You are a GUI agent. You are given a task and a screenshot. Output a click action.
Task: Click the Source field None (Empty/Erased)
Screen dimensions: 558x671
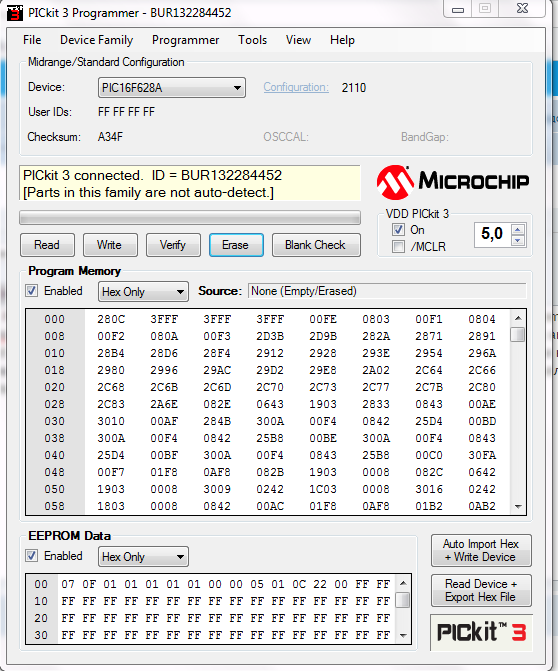387,291
